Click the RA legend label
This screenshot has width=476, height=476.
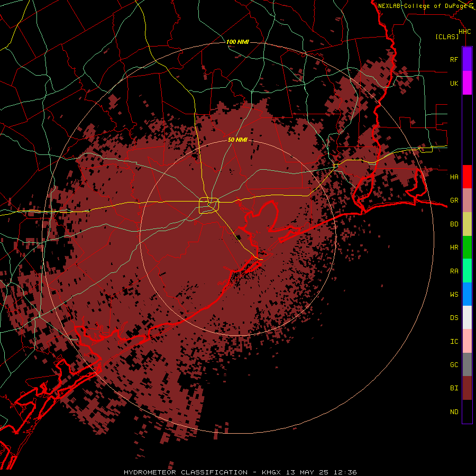click(x=454, y=271)
